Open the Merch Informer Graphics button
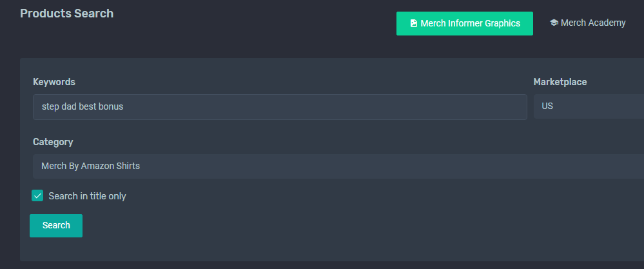The height and width of the screenshot is (269, 644). point(465,23)
